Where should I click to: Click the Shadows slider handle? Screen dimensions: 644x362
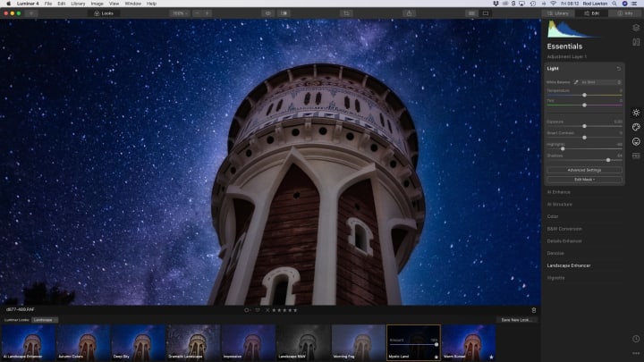(608, 160)
